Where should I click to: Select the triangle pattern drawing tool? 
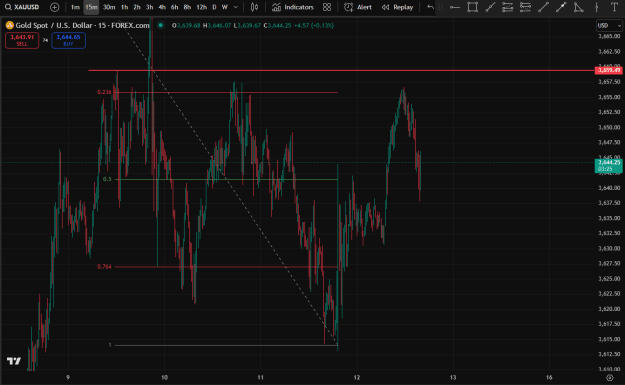coord(578,7)
